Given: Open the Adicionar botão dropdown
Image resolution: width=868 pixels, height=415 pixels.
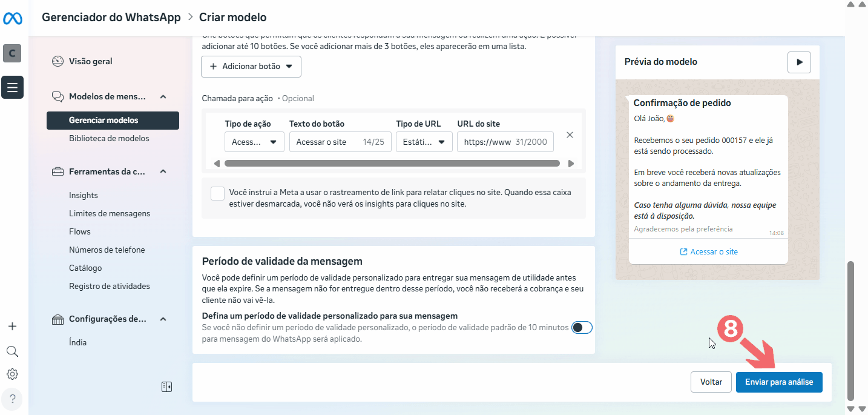Looking at the screenshot, I should 251,67.
